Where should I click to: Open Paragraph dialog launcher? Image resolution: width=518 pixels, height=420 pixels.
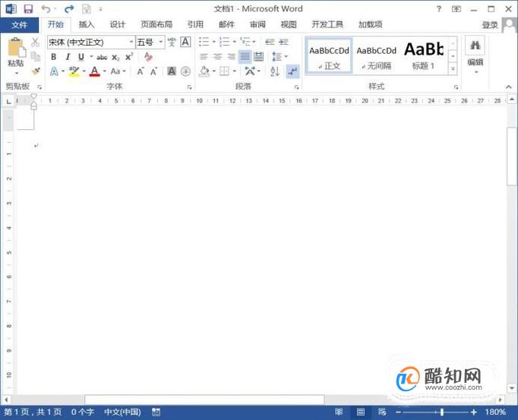pos(297,87)
